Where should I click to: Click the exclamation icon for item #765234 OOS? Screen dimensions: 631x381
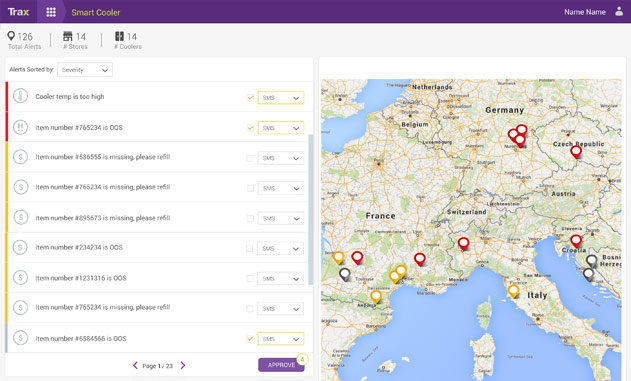tap(21, 127)
